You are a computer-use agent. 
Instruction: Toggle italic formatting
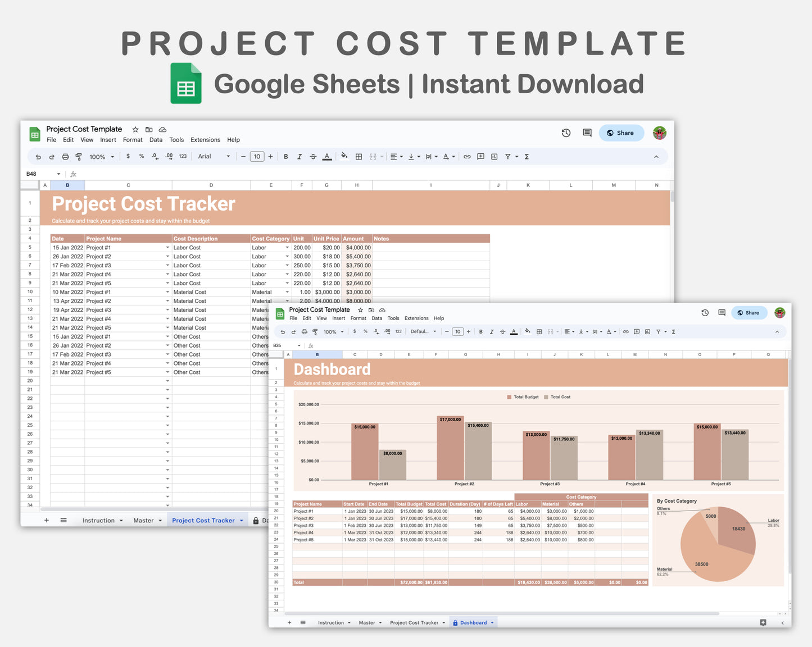click(x=300, y=156)
